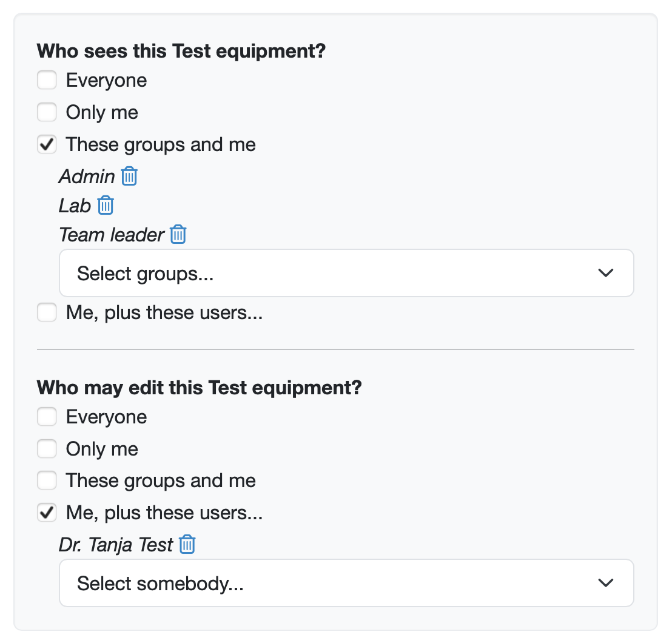Enable Me, plus these users for viewing
This screenshot has width=672, height=643.
[47, 313]
